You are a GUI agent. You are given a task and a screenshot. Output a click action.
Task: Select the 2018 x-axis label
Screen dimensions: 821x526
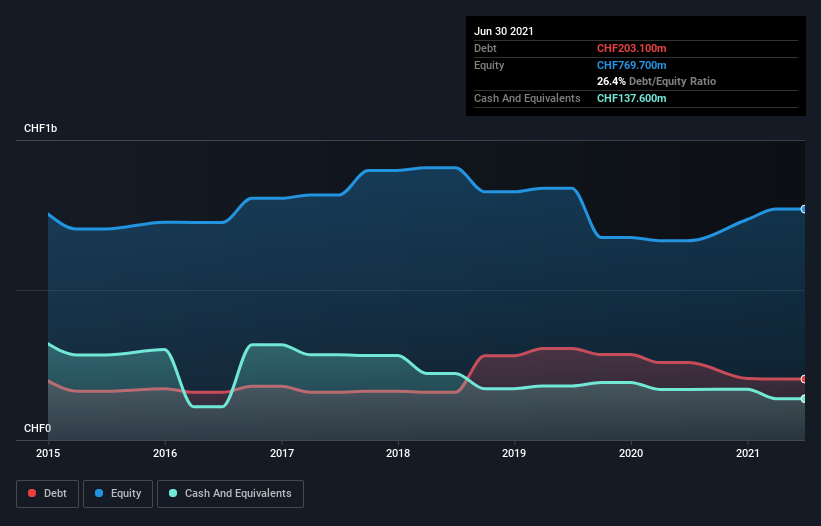[398, 453]
